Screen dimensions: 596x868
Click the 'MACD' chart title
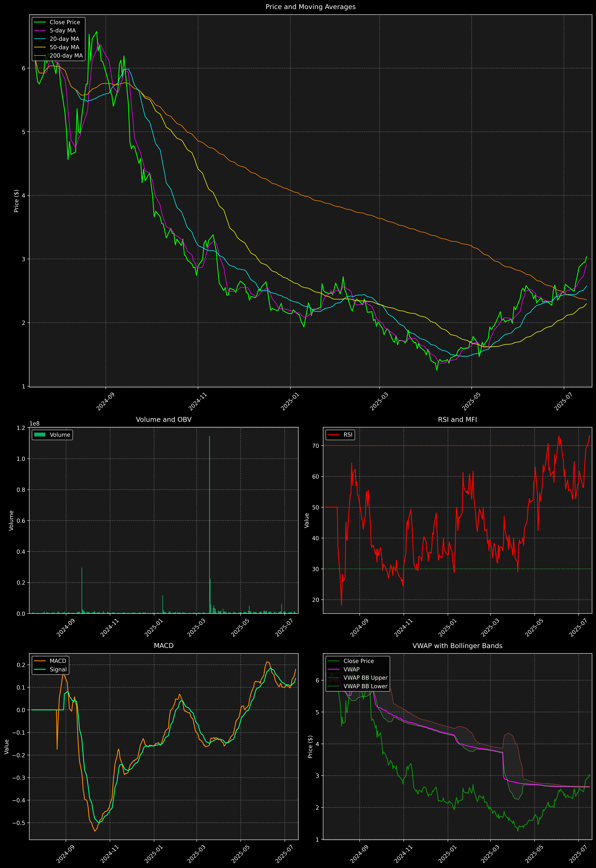point(164,646)
